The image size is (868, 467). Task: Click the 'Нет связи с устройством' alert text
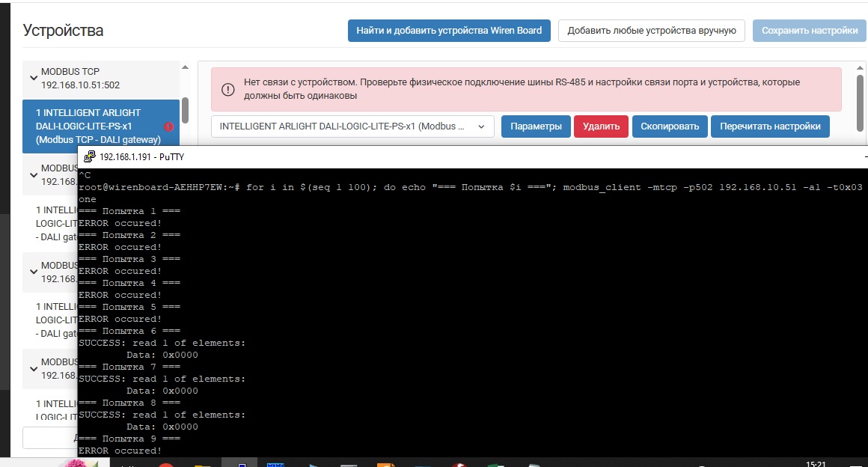(x=522, y=88)
